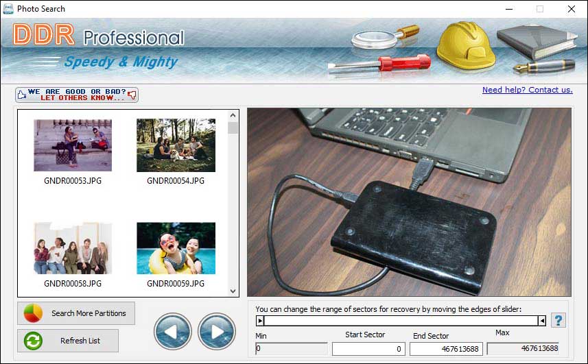The image size is (588, 364).
Task: Click scroll down arrow of thumbnail list
Action: click(x=233, y=291)
